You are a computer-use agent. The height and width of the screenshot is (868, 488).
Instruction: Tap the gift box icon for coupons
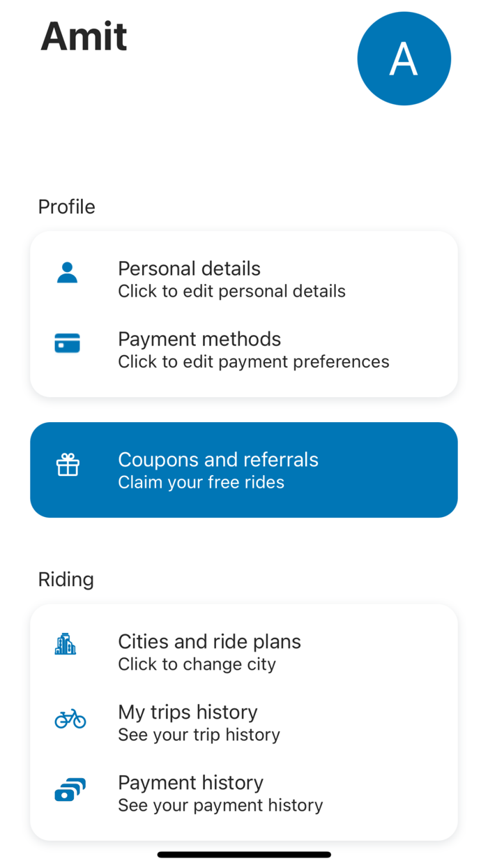click(68, 465)
